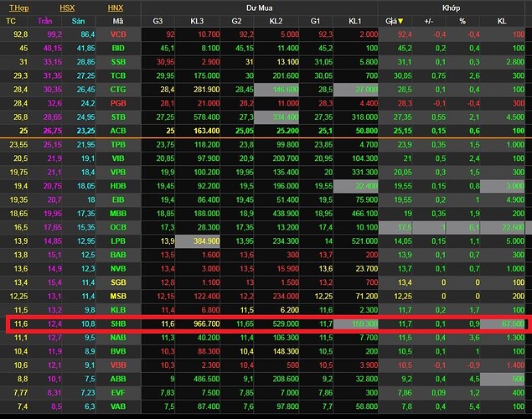
Task: Select the BVB stock symbol
Action: pyautogui.click(x=118, y=351)
